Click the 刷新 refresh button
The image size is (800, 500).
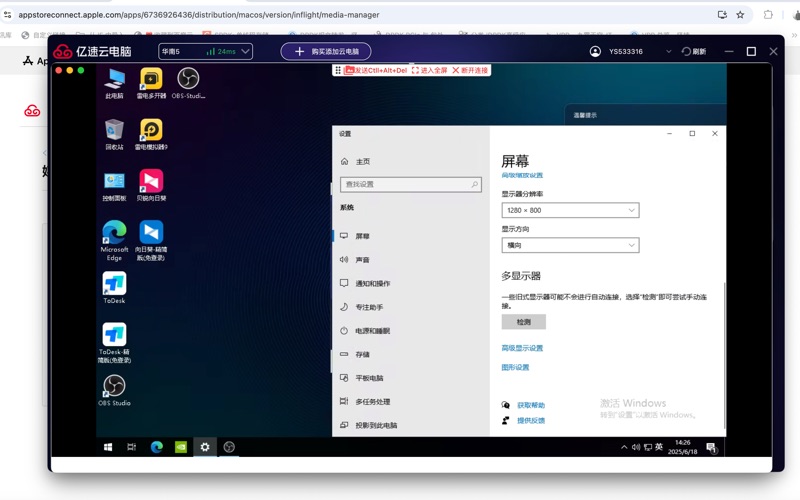[694, 52]
